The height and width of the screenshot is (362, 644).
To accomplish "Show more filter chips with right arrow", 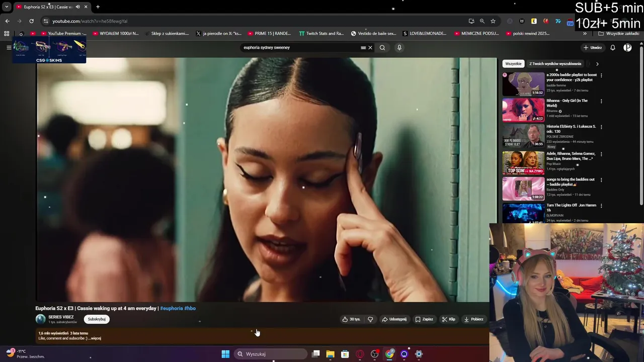I will pyautogui.click(x=597, y=64).
